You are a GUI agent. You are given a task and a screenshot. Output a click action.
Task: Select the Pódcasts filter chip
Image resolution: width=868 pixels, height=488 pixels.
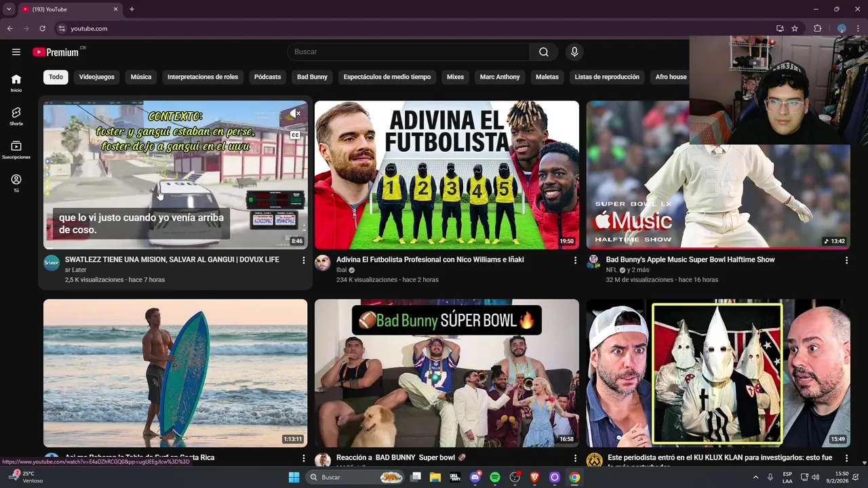pyautogui.click(x=267, y=77)
